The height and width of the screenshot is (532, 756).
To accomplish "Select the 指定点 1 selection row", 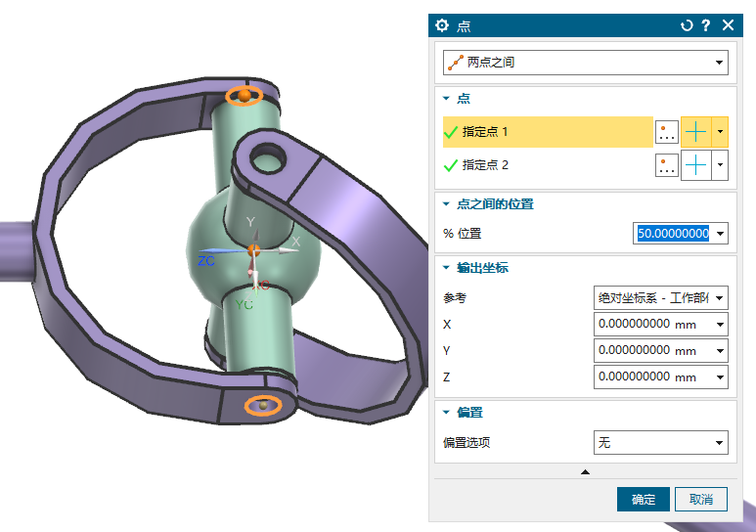I will 547,132.
